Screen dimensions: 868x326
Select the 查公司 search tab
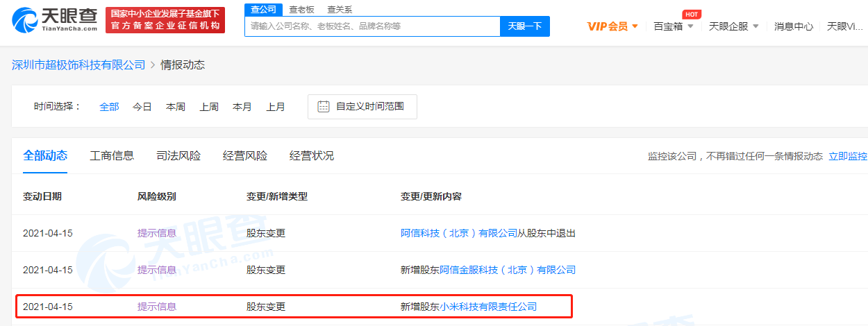[263, 9]
